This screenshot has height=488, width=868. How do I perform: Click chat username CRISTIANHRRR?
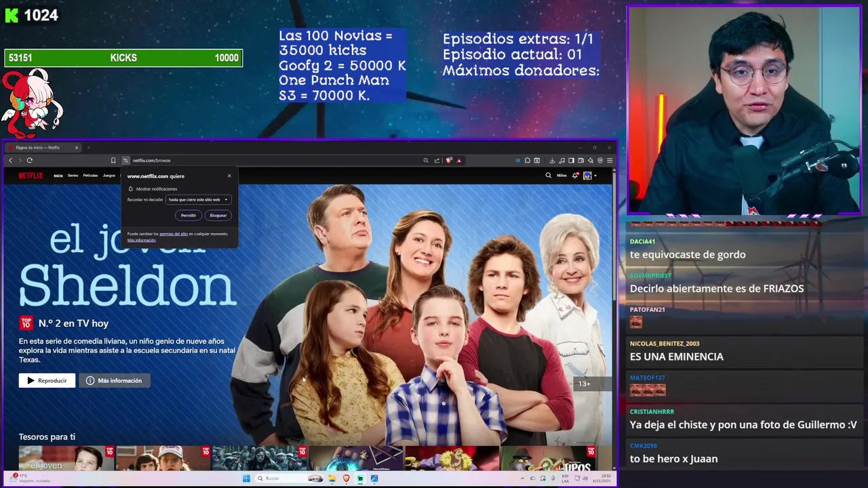click(652, 411)
